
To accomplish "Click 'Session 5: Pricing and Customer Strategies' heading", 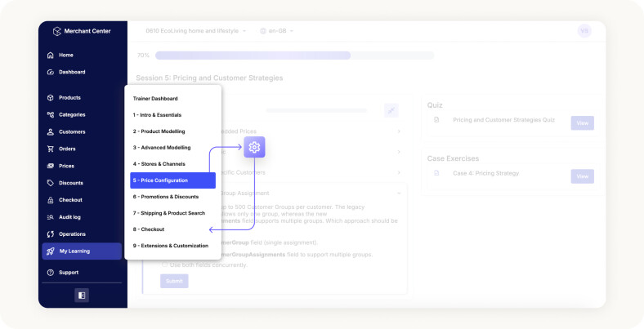I will [x=209, y=78].
